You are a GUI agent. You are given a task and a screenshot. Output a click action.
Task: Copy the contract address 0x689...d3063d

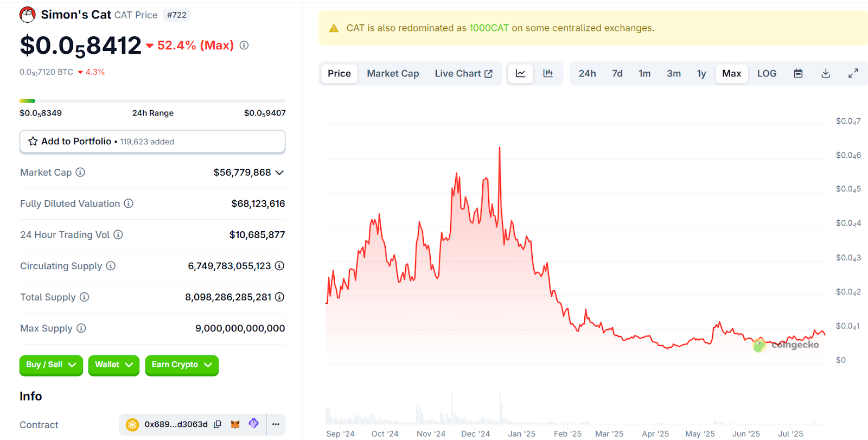pos(218,424)
